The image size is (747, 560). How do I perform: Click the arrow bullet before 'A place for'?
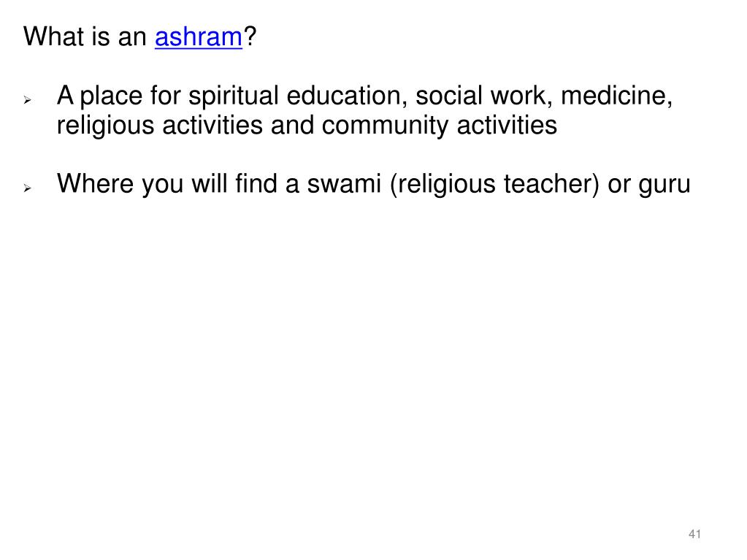(x=28, y=100)
